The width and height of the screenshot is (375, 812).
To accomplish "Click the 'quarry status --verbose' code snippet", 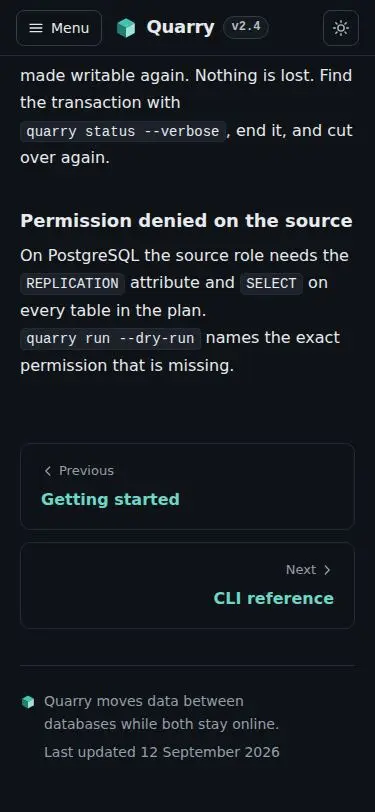I will pos(123,132).
